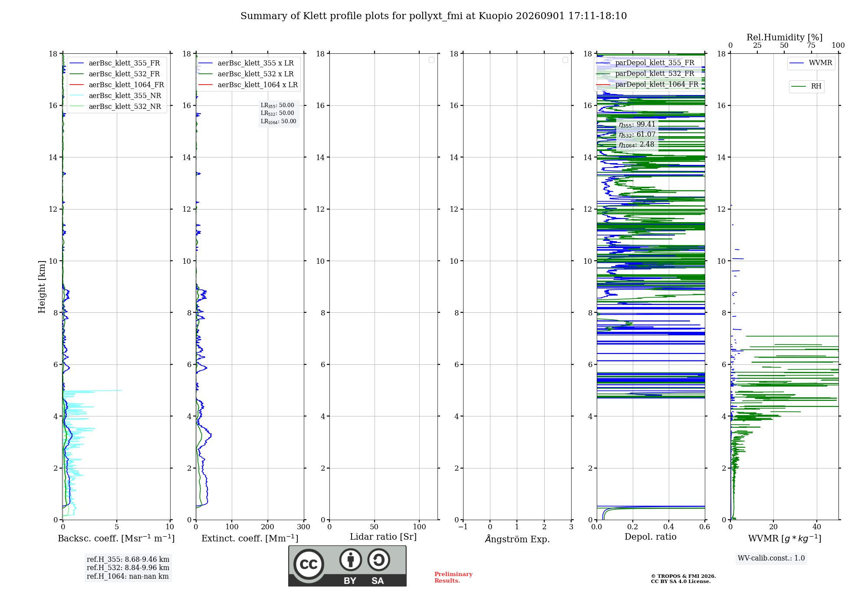Click the CC BY SA 4.0 License text
The image size is (868, 590).
pos(681,582)
